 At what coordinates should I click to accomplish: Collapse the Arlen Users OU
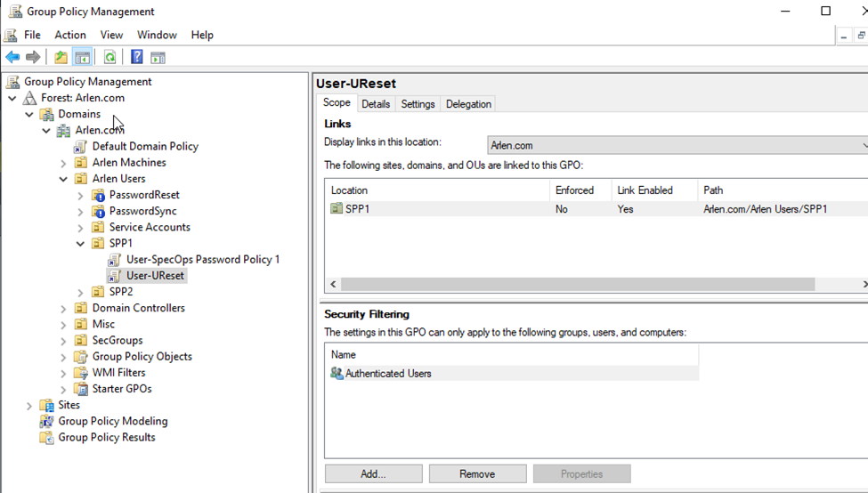click(63, 179)
